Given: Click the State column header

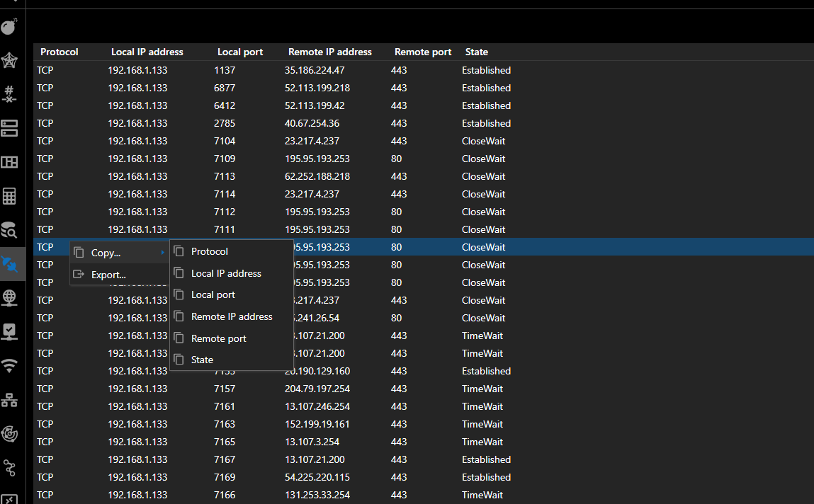Looking at the screenshot, I should tap(476, 52).
